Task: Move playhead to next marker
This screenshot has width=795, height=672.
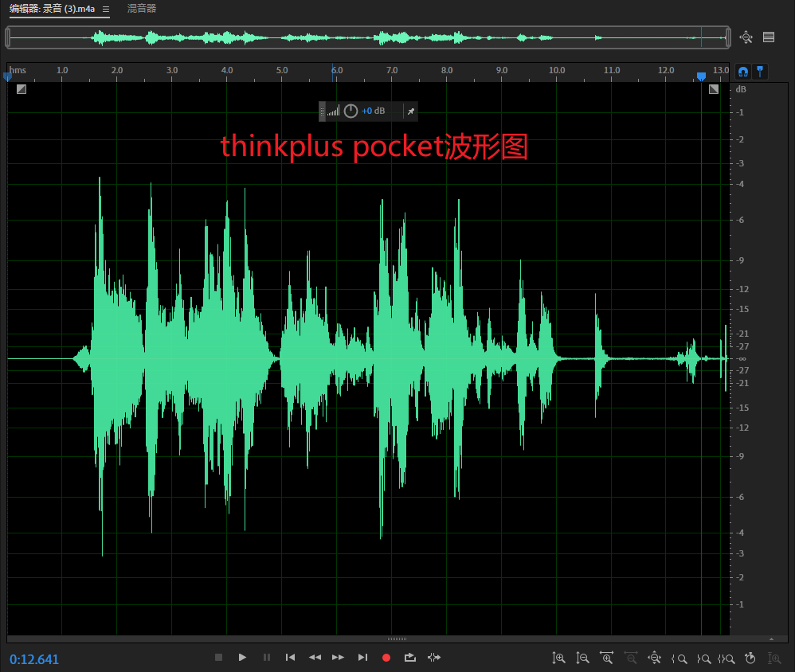Action: pyautogui.click(x=362, y=658)
